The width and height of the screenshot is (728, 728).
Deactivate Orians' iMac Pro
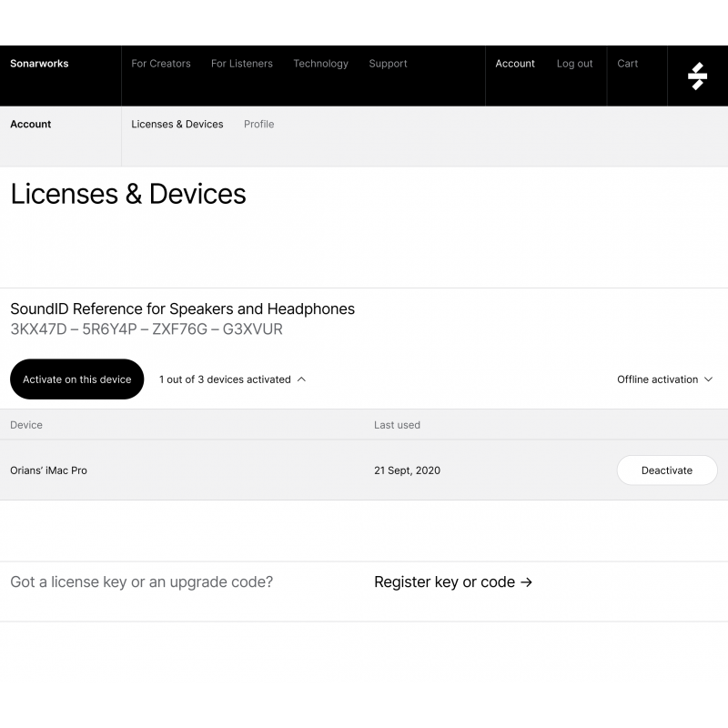[666, 470]
